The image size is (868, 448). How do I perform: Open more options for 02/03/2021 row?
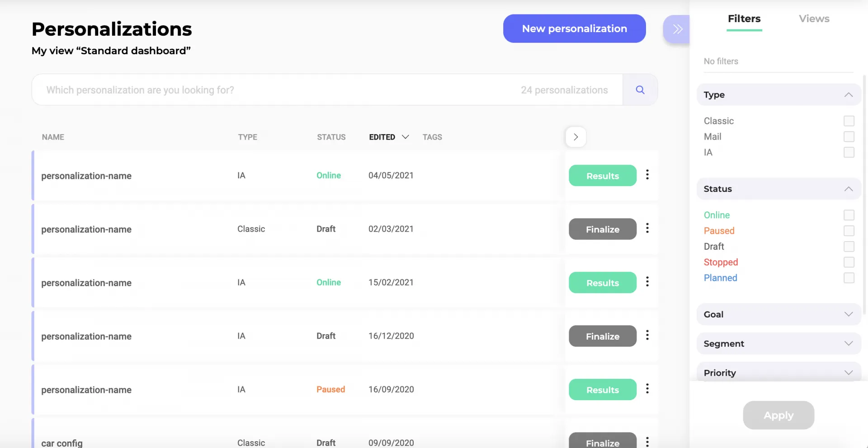click(x=647, y=229)
